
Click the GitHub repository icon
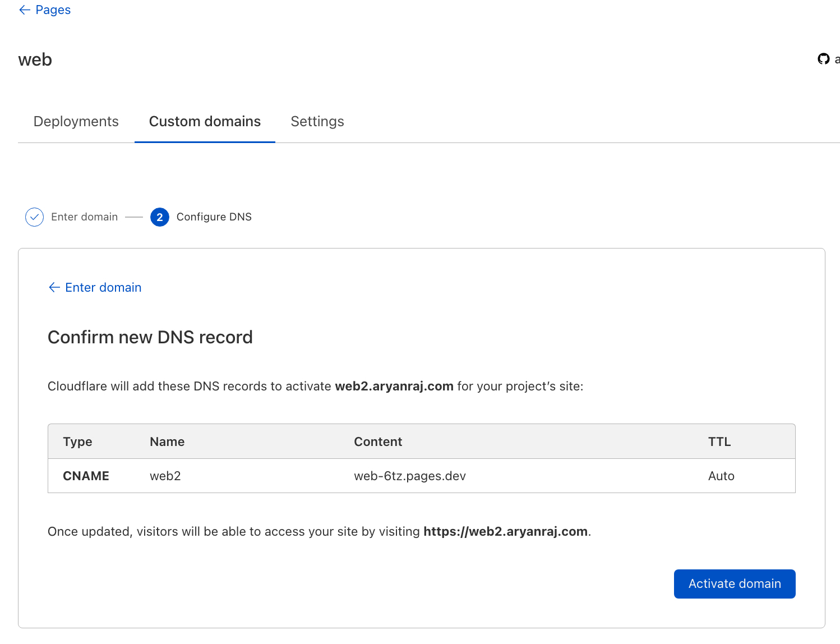[823, 59]
